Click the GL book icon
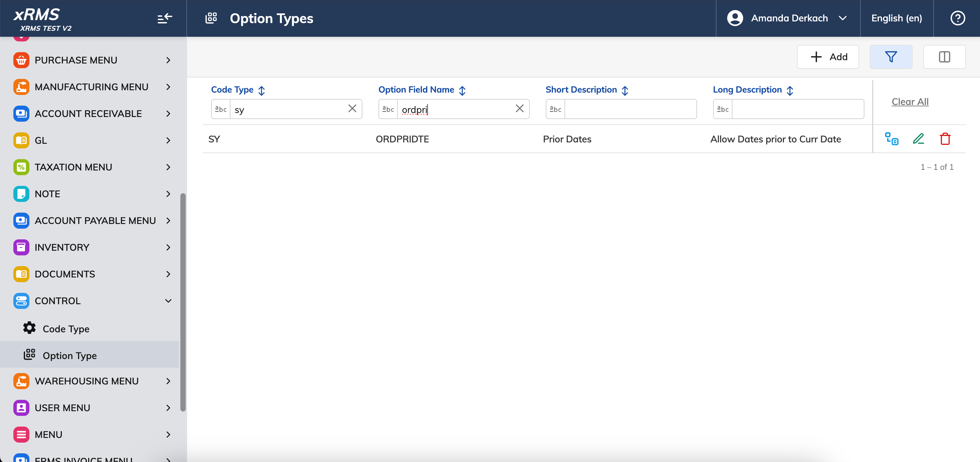 pos(21,140)
